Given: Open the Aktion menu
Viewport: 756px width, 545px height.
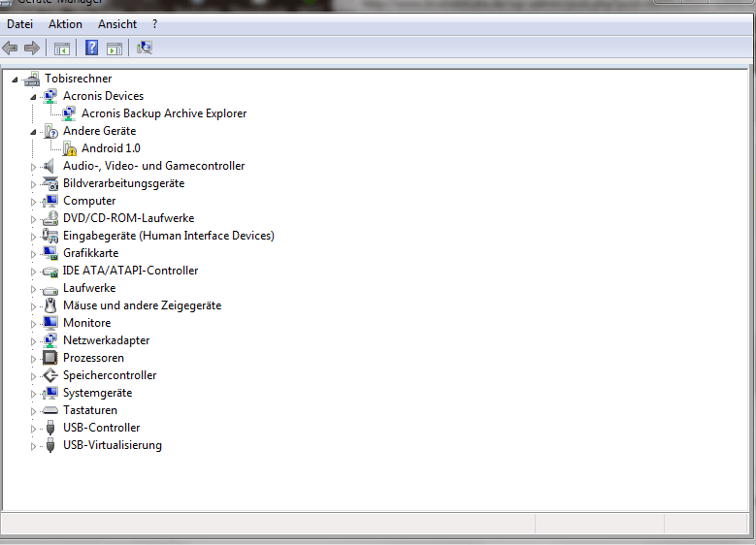Looking at the screenshot, I should 65,24.
